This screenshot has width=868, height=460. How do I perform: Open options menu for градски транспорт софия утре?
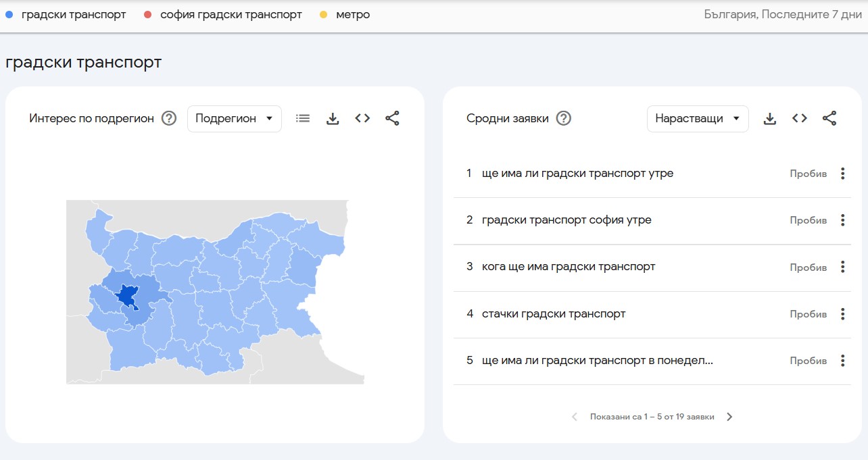click(842, 220)
